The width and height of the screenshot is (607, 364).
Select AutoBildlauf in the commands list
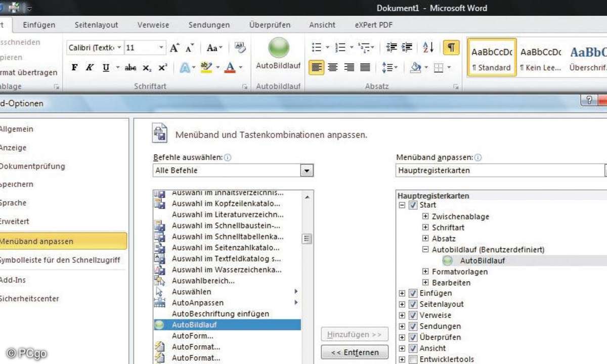pos(227,325)
